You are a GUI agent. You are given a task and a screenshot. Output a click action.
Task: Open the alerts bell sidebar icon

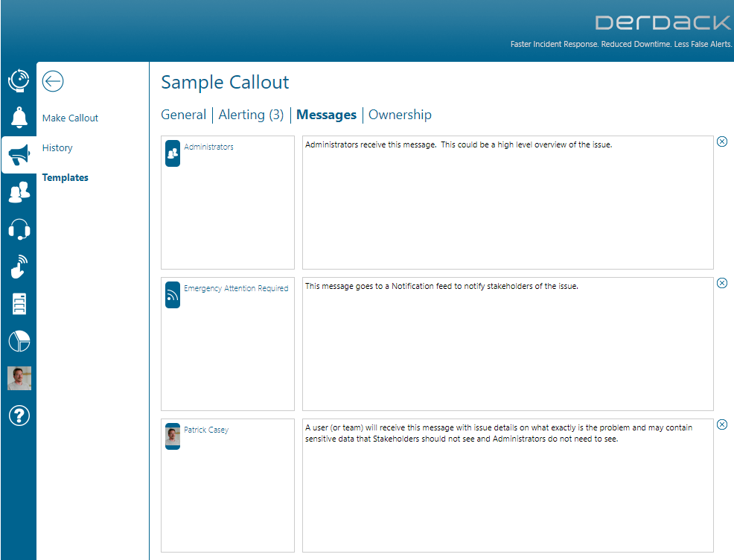[19, 117]
